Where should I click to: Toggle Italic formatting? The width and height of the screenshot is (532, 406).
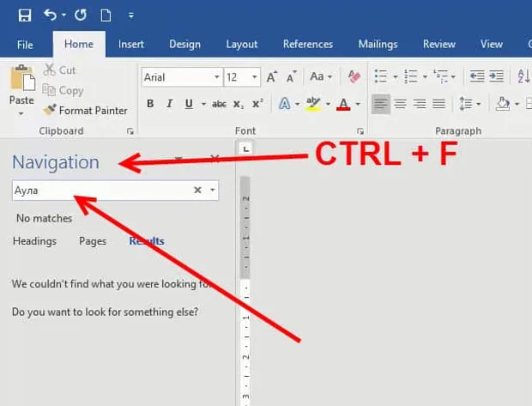pyautogui.click(x=169, y=104)
